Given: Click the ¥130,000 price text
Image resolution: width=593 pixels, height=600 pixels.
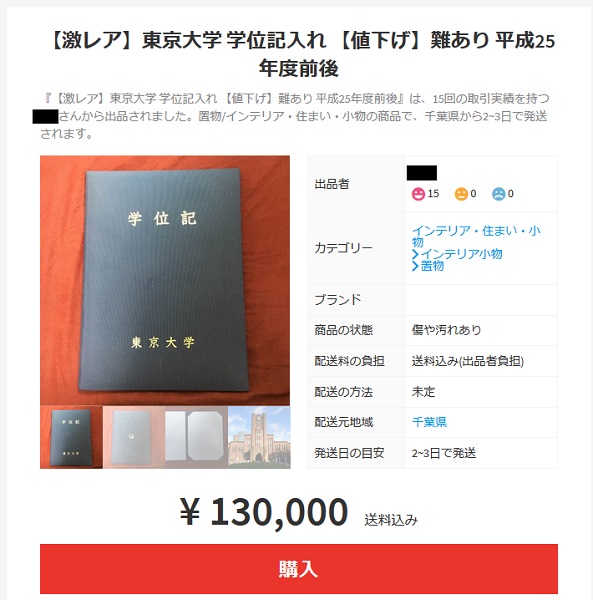Looking at the screenshot, I should pyautogui.click(x=264, y=512).
